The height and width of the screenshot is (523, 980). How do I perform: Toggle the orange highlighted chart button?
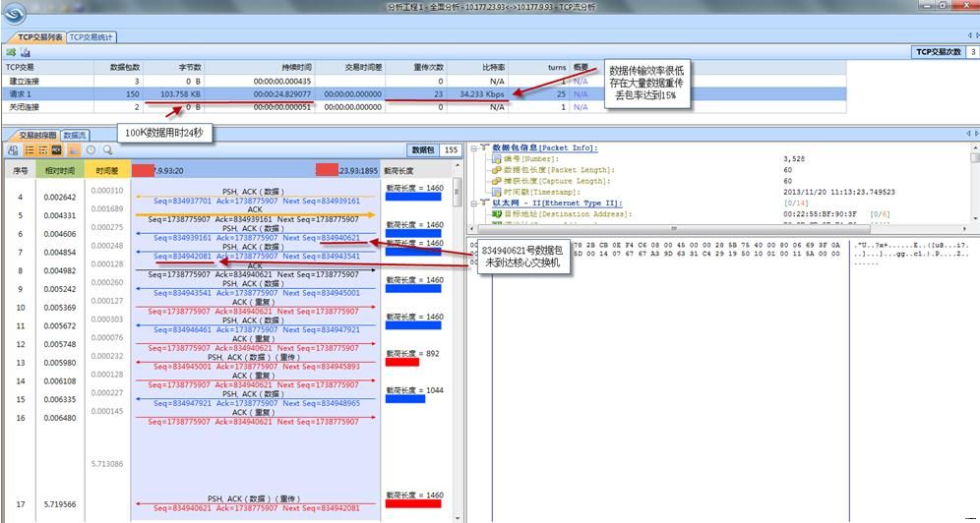coord(73,150)
